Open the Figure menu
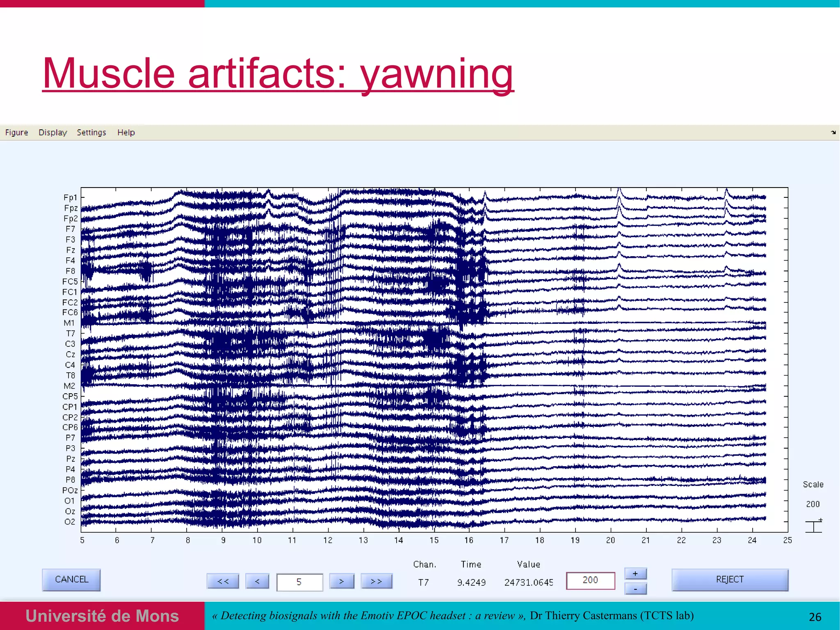This screenshot has width=840, height=630. pos(16,133)
